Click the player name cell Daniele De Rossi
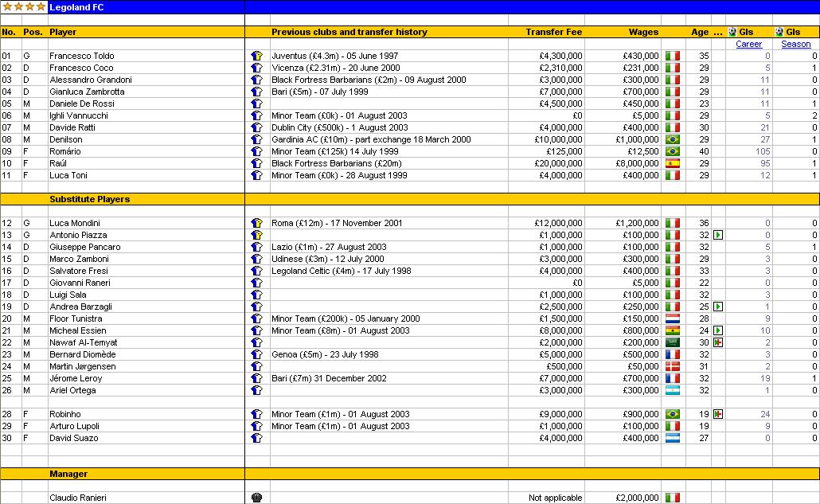820x504 pixels. click(81, 104)
